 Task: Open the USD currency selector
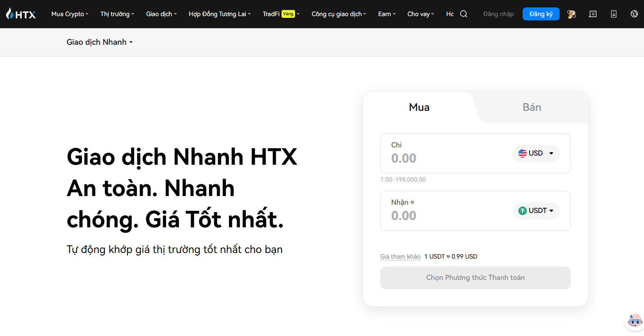pos(536,153)
